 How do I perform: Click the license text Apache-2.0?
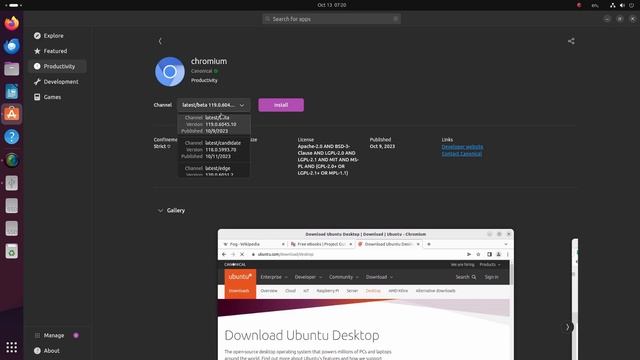tap(328, 160)
